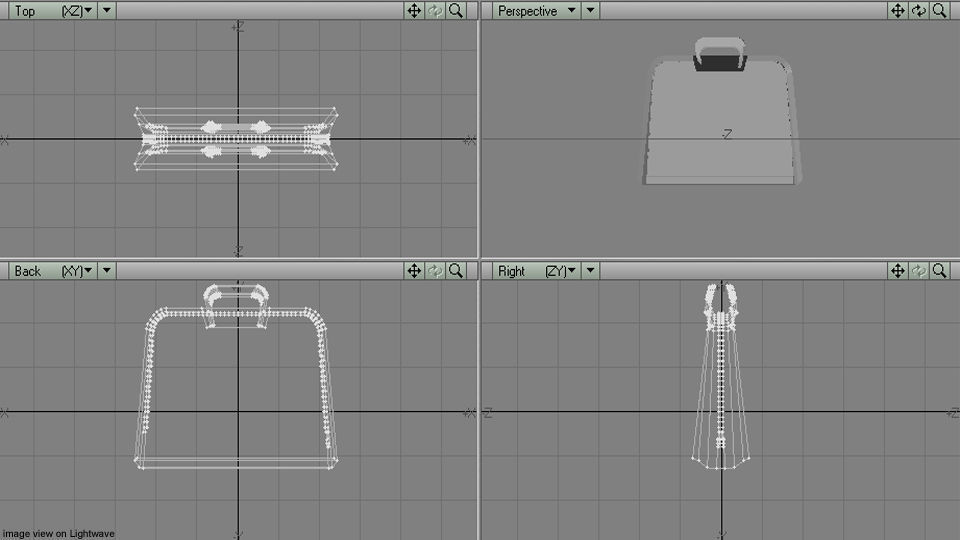Click the Top viewport zoom magnifier icon
The image size is (960, 540).
click(456, 10)
